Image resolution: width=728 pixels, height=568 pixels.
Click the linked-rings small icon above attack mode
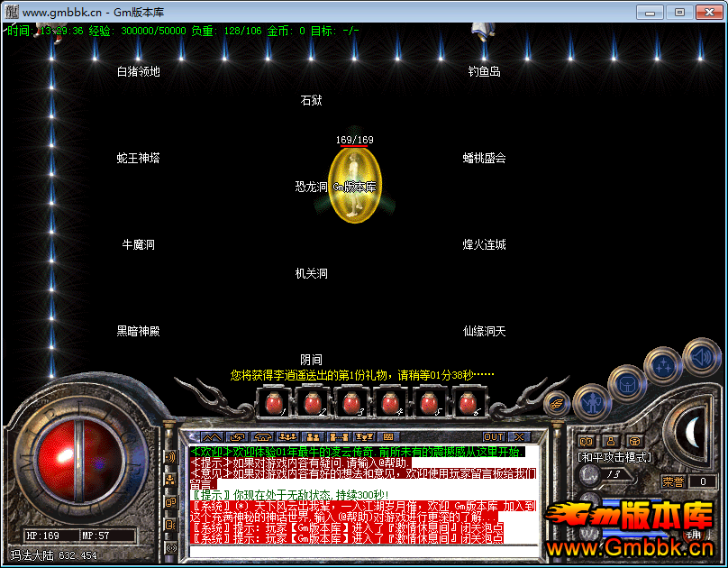[586, 441]
